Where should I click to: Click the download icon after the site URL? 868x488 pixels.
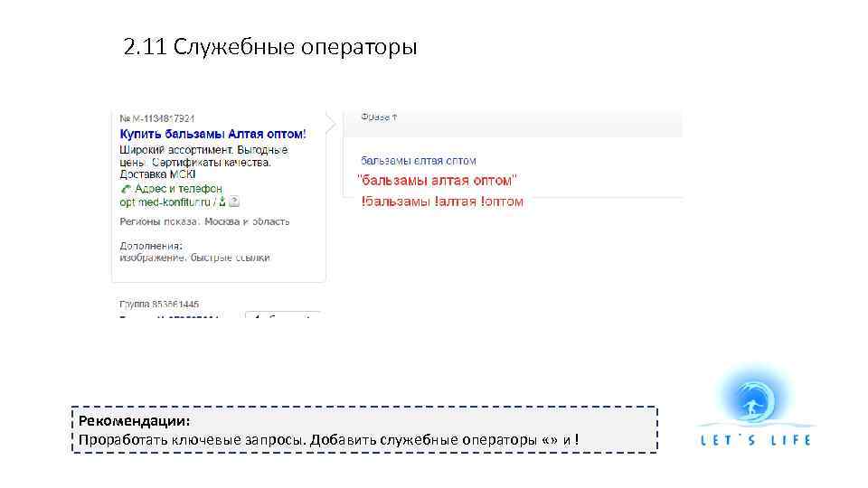(222, 202)
